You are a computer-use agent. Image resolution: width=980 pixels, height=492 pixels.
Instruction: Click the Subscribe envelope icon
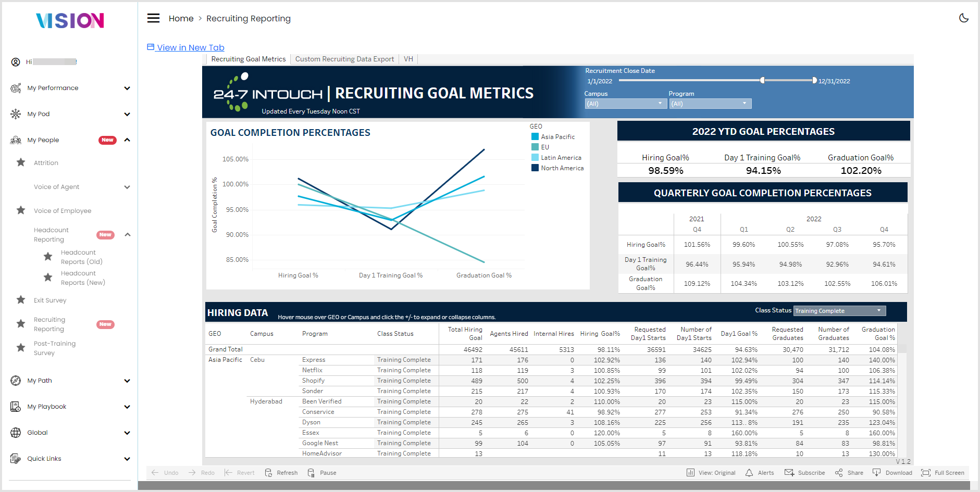point(789,473)
